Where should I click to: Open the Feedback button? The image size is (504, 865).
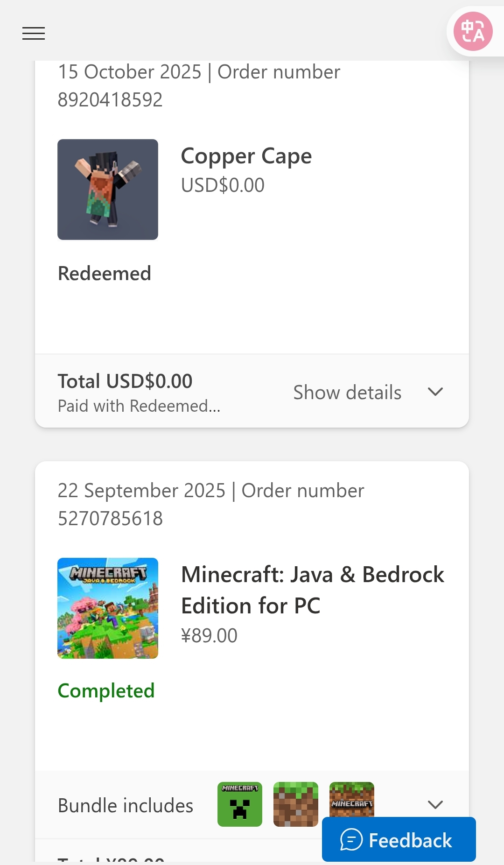[x=399, y=840]
